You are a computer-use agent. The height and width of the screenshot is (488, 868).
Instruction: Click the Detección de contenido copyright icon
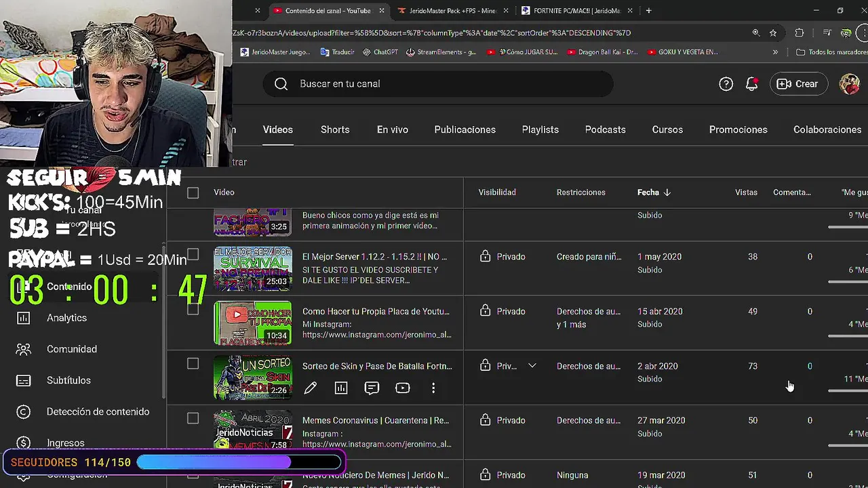23,411
